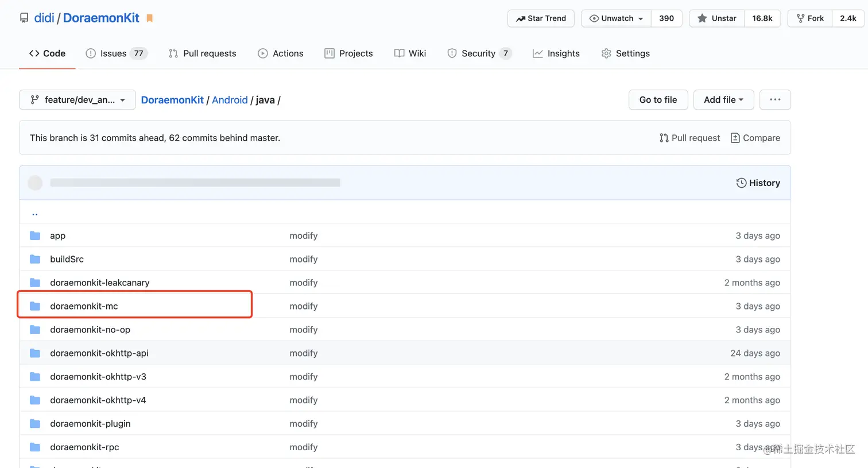Screen dimensions: 868x468
Task: Click the 16.8k stargazers count
Action: pos(762,18)
